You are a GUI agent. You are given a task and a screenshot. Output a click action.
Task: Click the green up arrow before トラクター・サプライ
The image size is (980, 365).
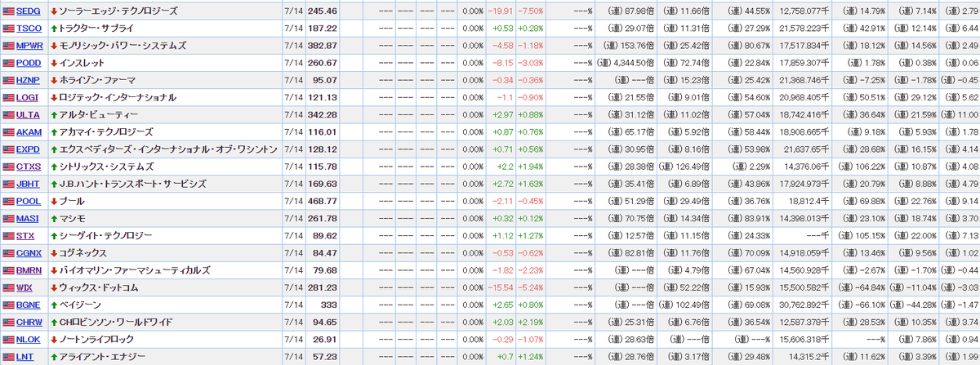click(54, 29)
